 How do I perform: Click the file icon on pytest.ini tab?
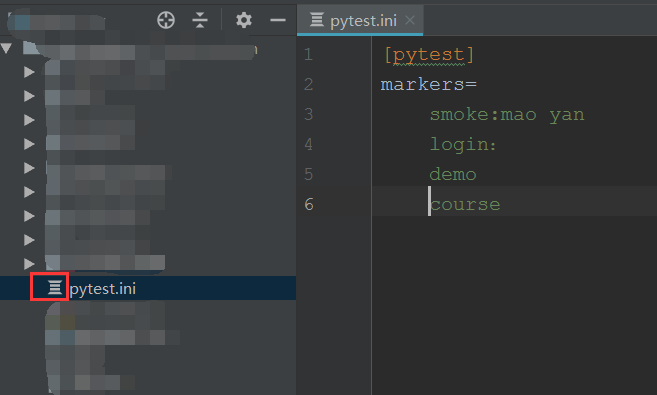pyautogui.click(x=317, y=20)
